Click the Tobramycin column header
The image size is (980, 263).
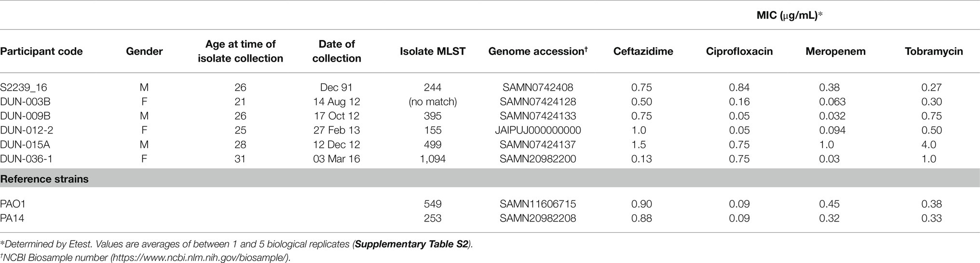934,51
